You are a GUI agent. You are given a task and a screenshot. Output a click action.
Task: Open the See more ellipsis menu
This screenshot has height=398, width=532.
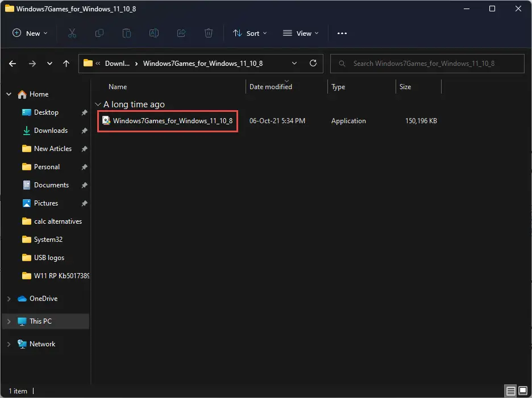(342, 33)
